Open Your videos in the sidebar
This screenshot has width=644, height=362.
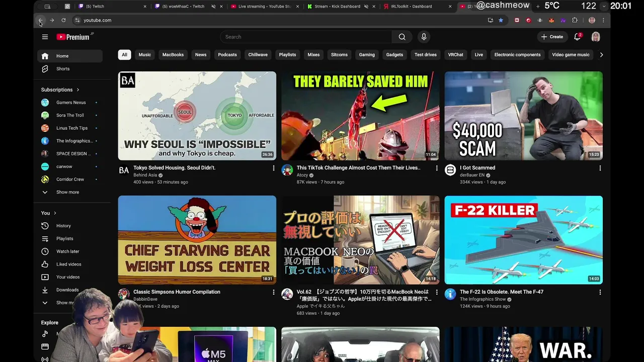click(70, 277)
